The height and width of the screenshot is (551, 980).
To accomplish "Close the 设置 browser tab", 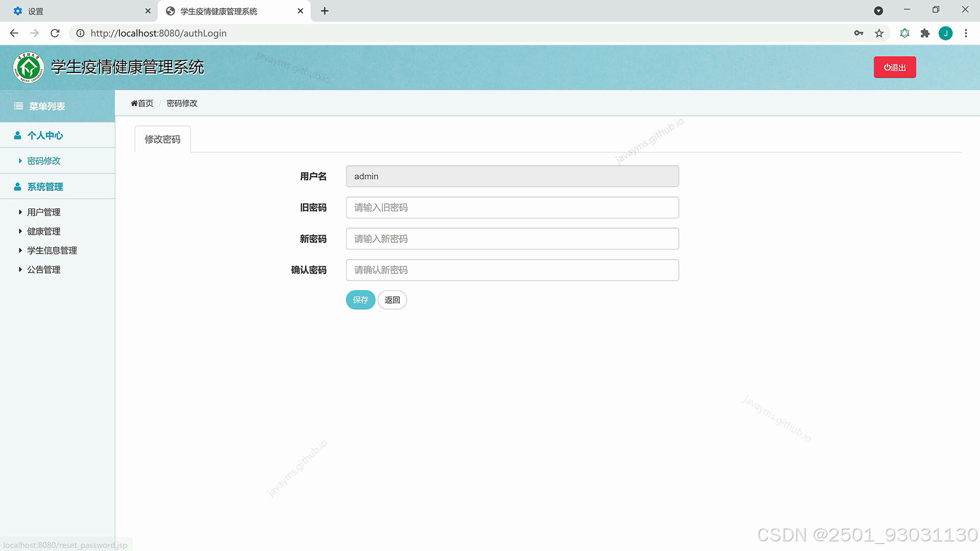I will pyautogui.click(x=148, y=11).
